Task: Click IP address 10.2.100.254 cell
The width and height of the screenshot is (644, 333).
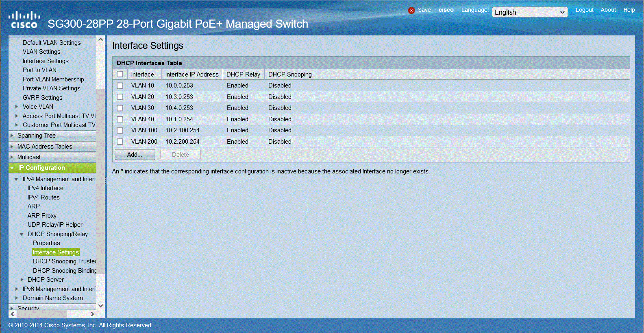Action: pyautogui.click(x=183, y=130)
